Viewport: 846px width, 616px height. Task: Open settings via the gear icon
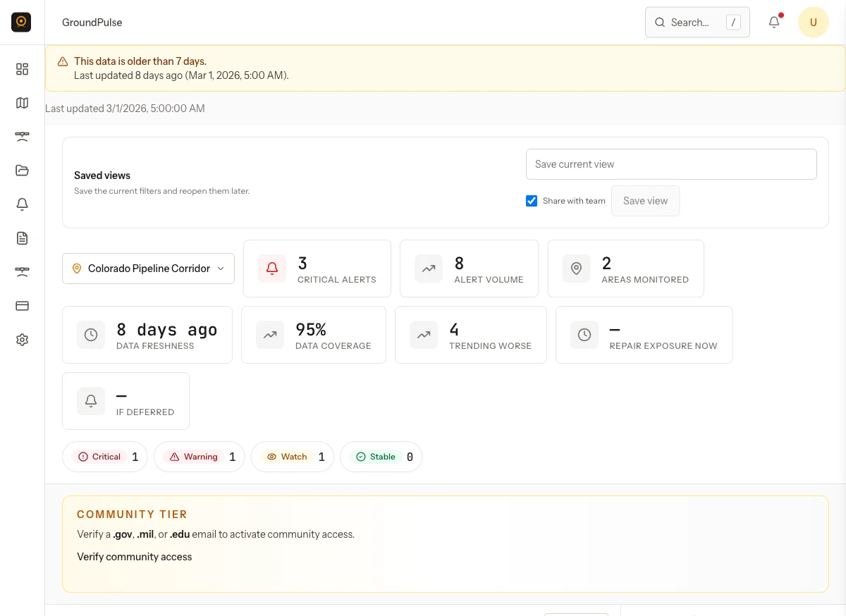22,339
